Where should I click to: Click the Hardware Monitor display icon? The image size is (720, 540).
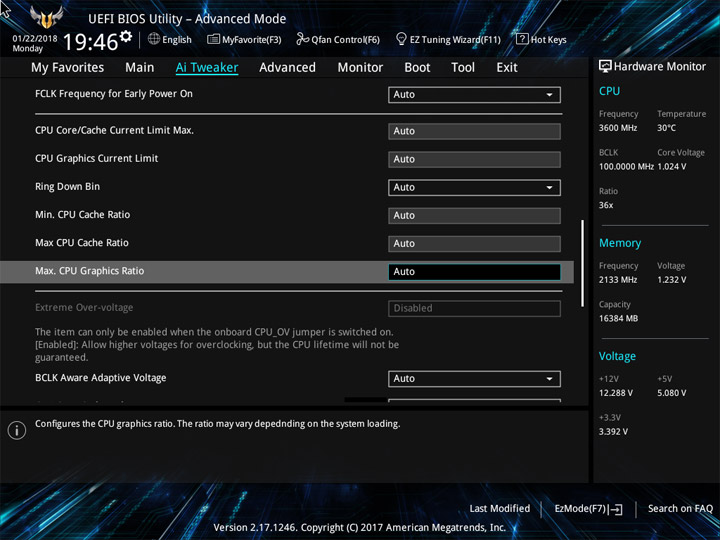coord(605,66)
